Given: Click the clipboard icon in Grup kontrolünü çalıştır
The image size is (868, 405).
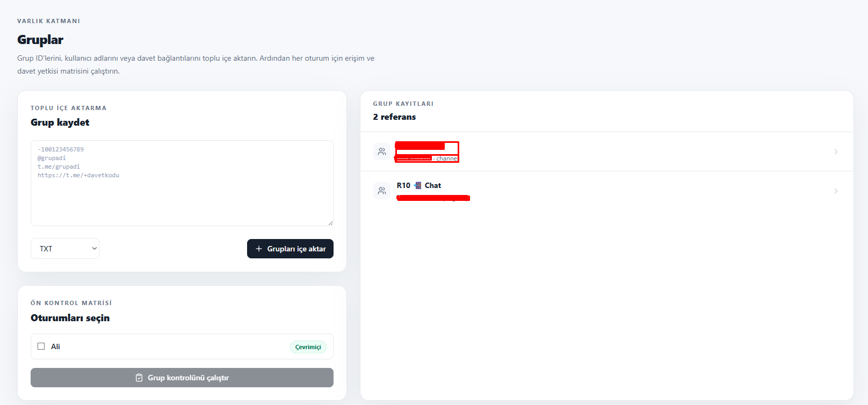Looking at the screenshot, I should 139,378.
